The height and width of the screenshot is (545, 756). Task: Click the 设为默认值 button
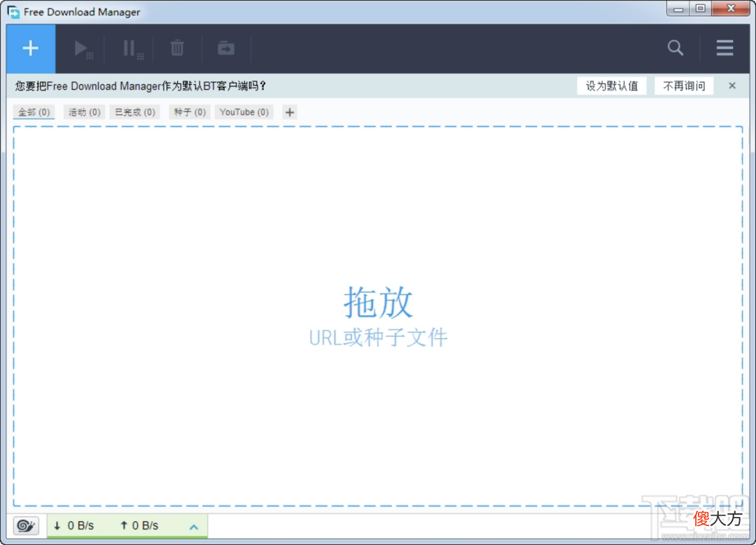pyautogui.click(x=612, y=86)
